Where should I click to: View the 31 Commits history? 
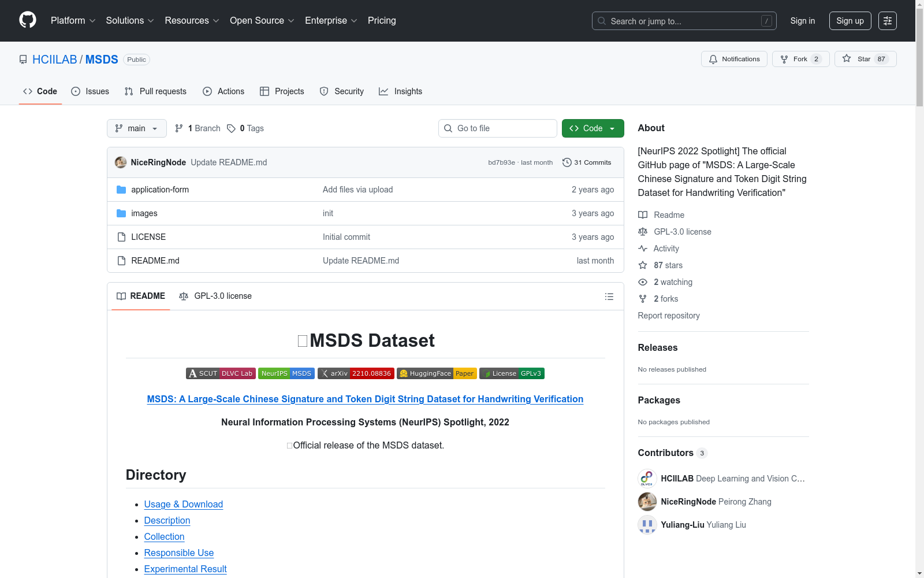click(587, 162)
